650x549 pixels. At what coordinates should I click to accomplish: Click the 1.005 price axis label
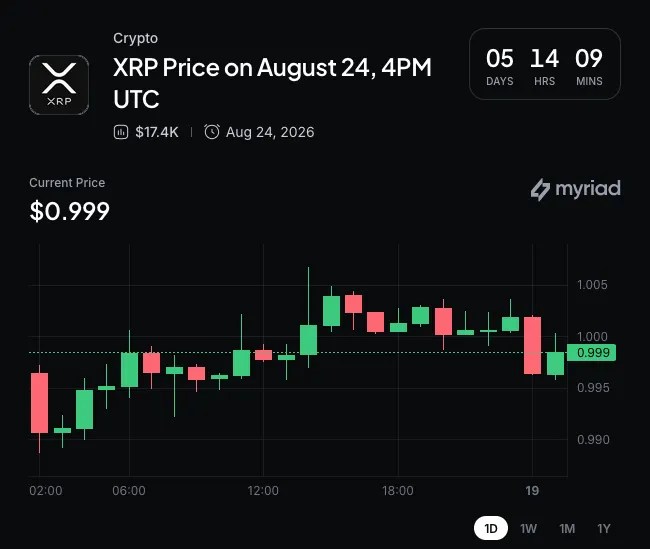592,284
